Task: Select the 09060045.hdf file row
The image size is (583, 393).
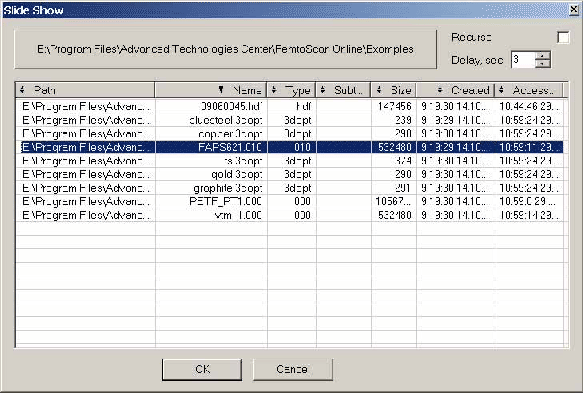Action: pyautogui.click(x=289, y=106)
